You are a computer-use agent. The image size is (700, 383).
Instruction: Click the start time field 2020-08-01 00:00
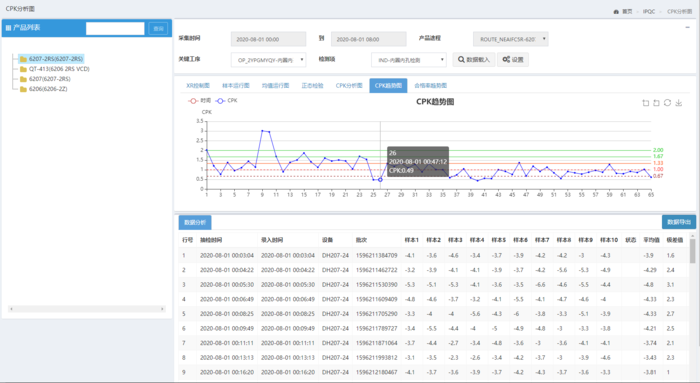pos(268,39)
